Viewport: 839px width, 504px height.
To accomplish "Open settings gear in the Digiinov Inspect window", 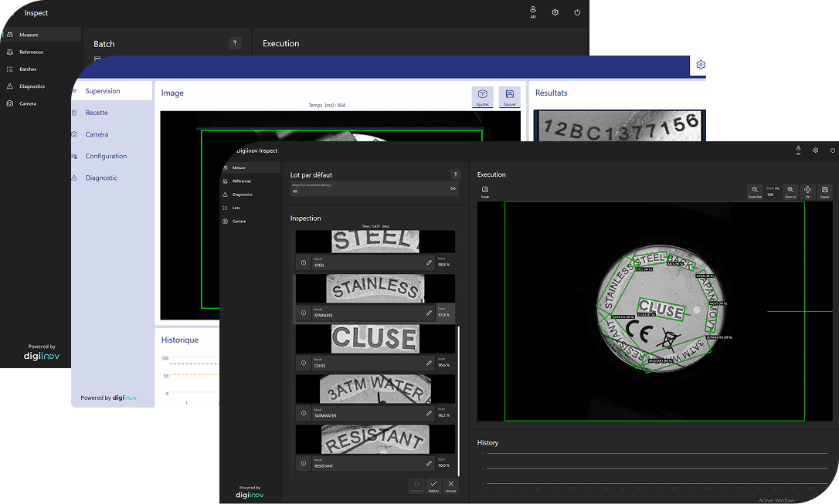I will [816, 151].
